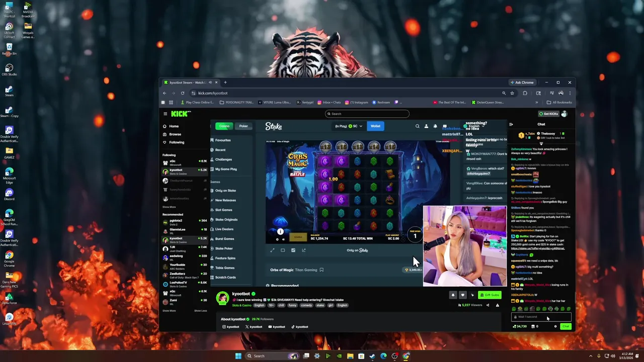Toggle stream notification bell button
Viewport: 644px width, 362px height.
point(453,295)
